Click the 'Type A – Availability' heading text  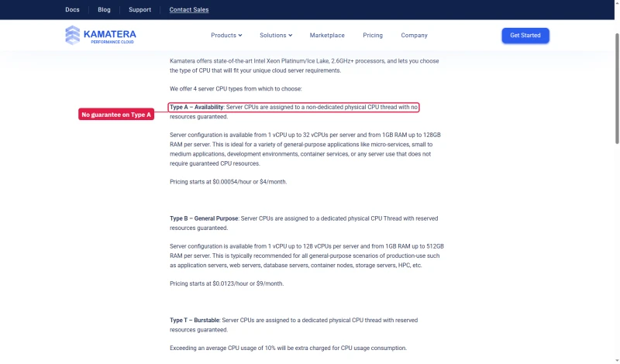point(197,107)
